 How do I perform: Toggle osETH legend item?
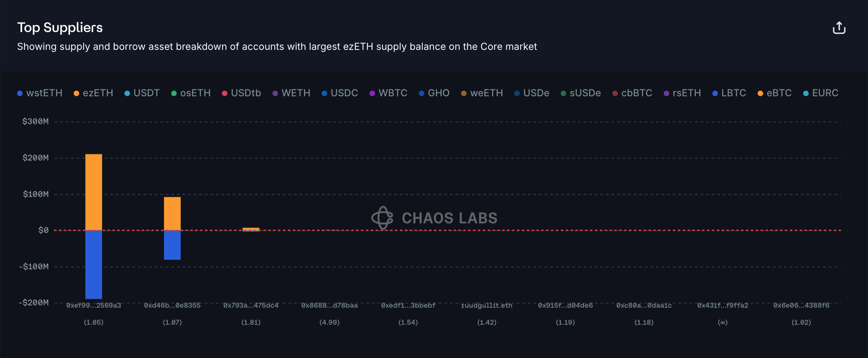(x=191, y=93)
